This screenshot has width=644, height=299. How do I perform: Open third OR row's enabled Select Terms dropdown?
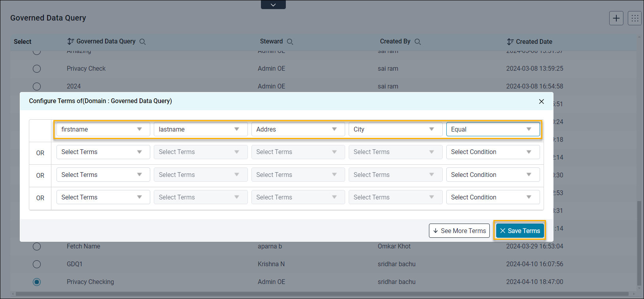tap(103, 197)
